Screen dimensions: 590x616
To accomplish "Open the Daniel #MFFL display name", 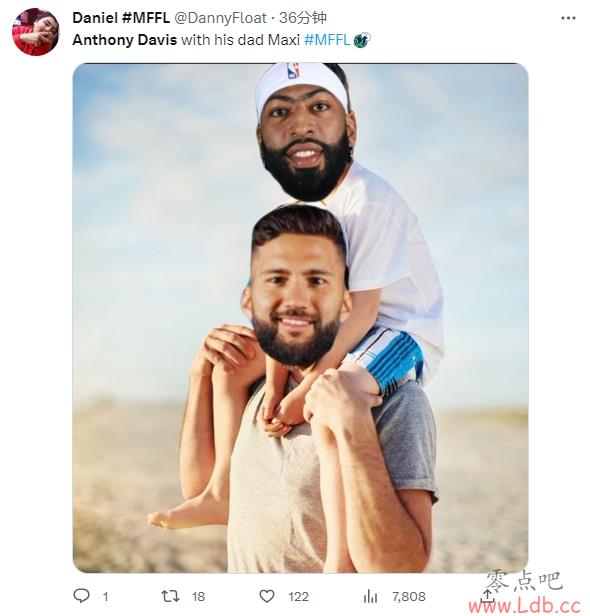I will pyautogui.click(x=121, y=18).
